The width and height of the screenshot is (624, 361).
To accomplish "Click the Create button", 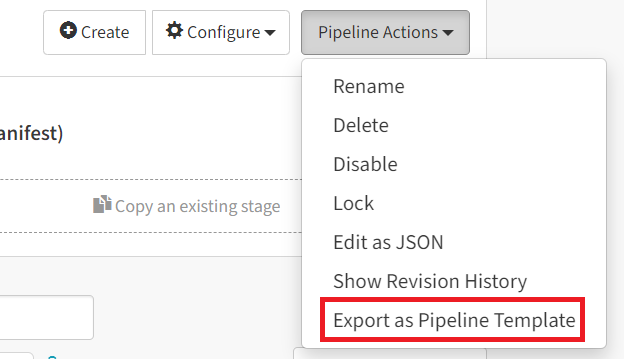I will click(x=94, y=32).
